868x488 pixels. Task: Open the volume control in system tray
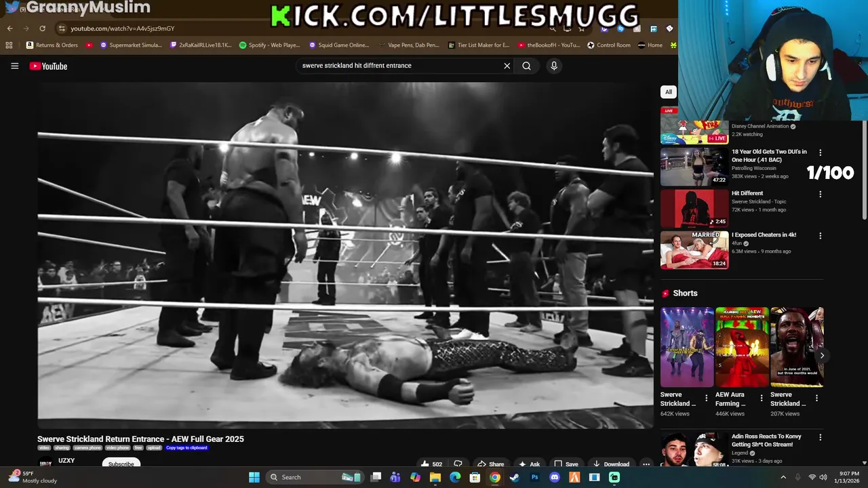823,477
